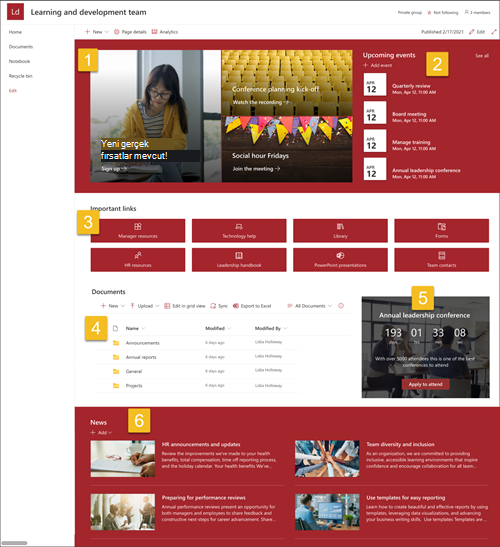This screenshot has width=500, height=547.
Task: Click Watch the recording link
Action: click(261, 102)
